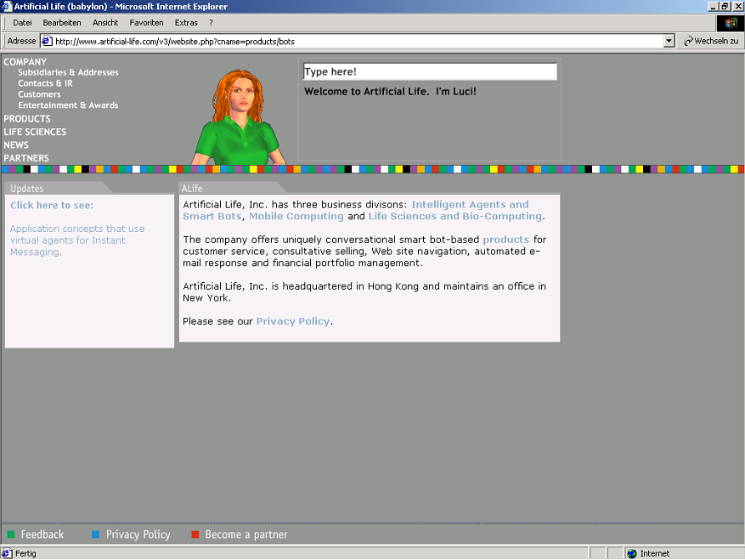
Task: Open Contacts & IR link
Action: click(x=45, y=83)
